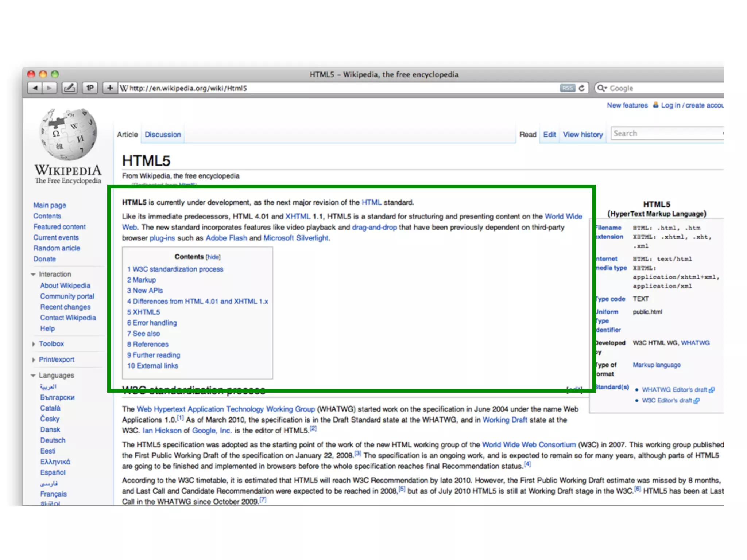Click the pencil edit toolbar icon

[x=69, y=88]
